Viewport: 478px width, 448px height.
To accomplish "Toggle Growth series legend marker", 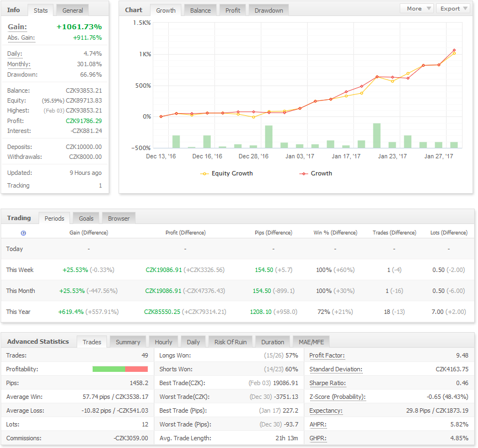I will coord(304,174).
